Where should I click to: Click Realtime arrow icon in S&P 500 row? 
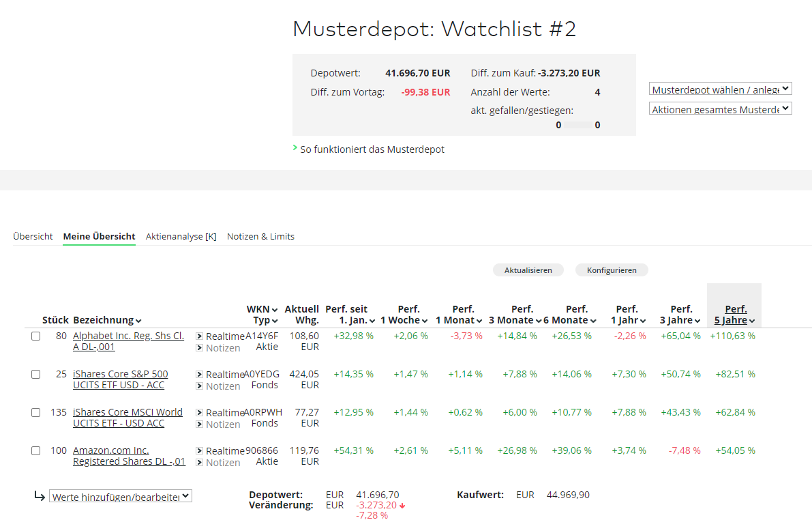tap(199, 375)
